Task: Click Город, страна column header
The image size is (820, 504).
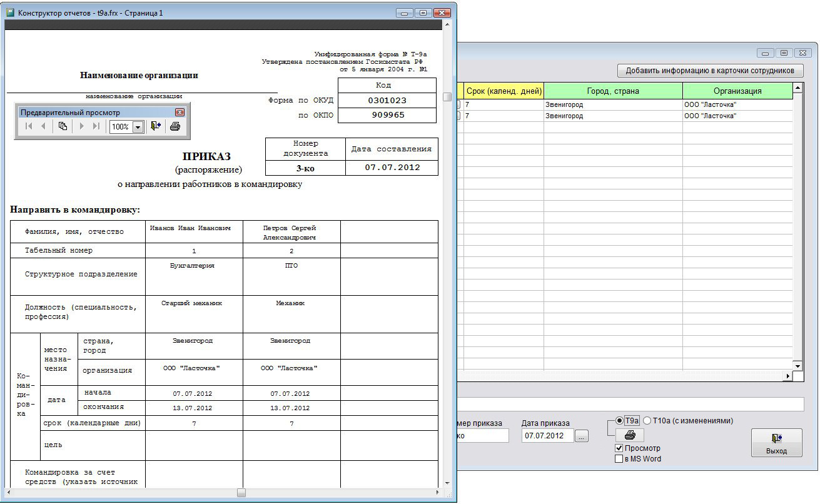Action: (613, 91)
